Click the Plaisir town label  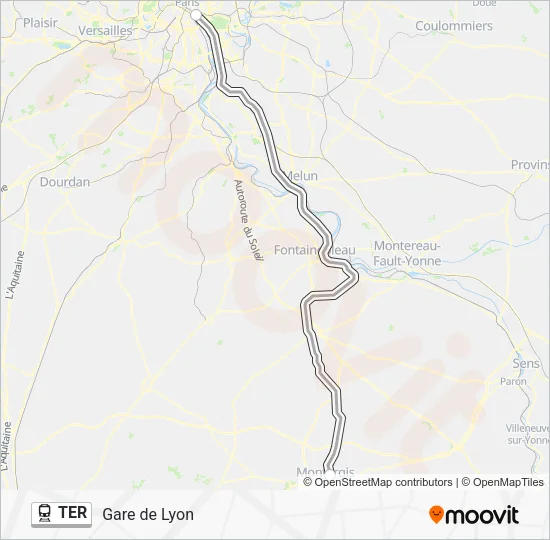click(40, 23)
